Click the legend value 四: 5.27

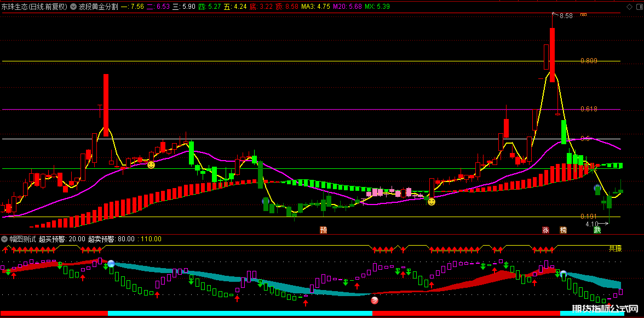(210, 7)
